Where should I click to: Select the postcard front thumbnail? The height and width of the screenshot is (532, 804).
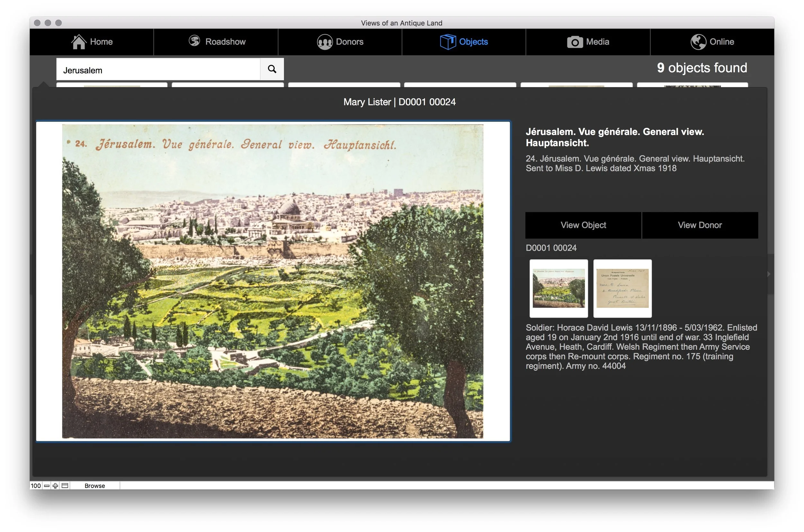(559, 288)
